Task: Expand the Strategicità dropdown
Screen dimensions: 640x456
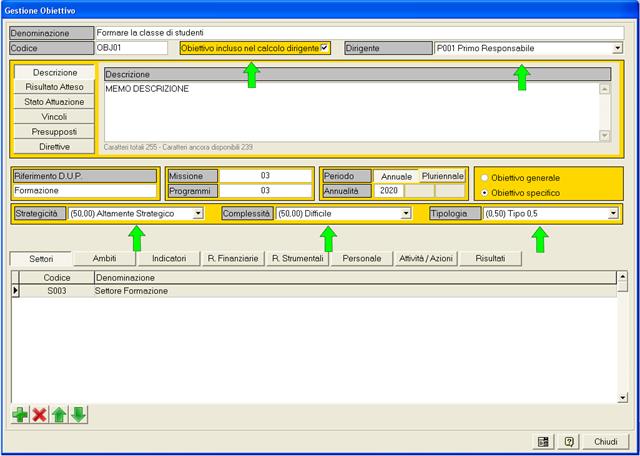Action: pyautogui.click(x=198, y=213)
